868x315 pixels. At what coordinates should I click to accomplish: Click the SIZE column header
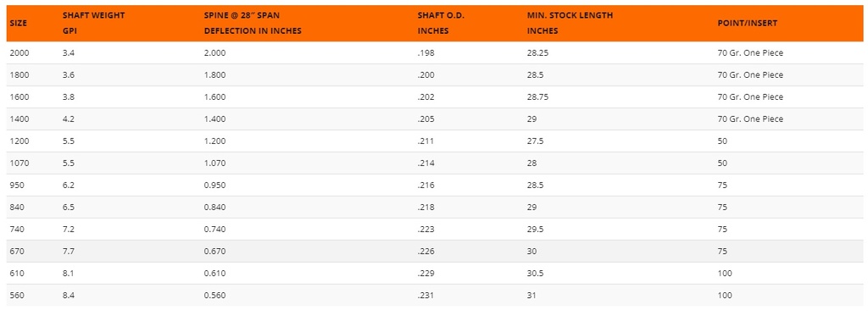pyautogui.click(x=19, y=23)
